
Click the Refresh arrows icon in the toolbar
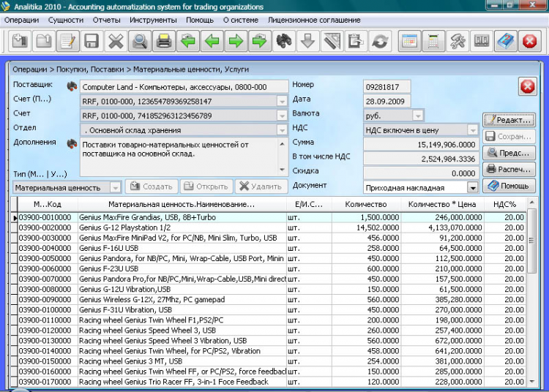379,41
